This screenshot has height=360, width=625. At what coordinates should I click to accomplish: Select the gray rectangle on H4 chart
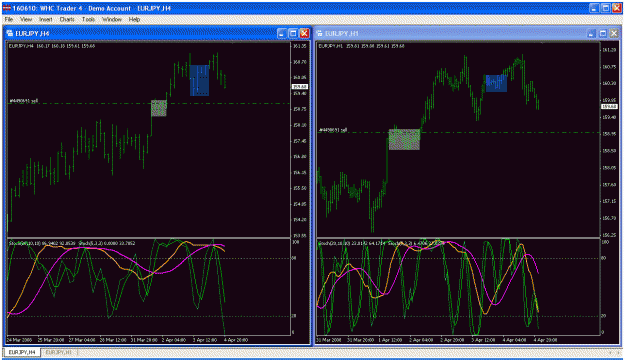(x=159, y=108)
